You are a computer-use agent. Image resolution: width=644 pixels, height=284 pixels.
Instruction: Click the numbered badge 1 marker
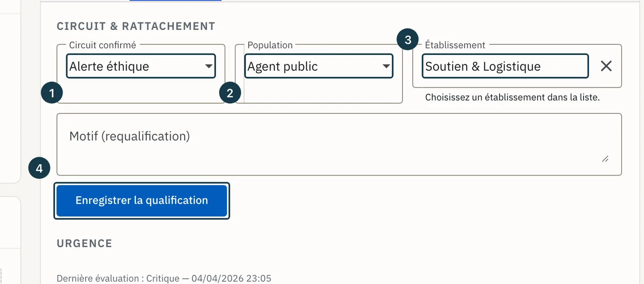click(x=51, y=93)
